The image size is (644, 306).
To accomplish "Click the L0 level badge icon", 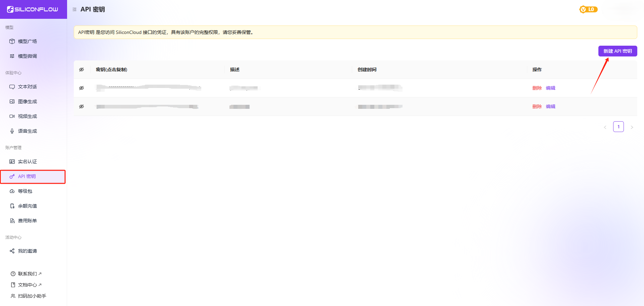I will (588, 9).
